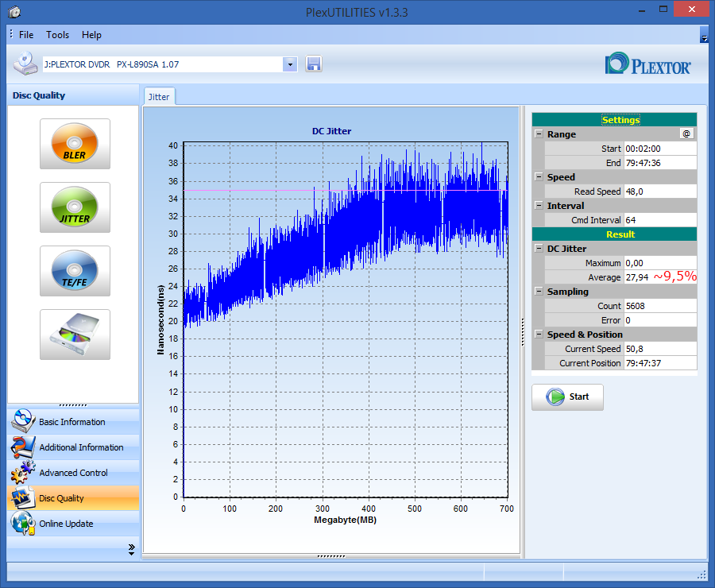Collapse the Speed & Position group
Screen dimensions: 715x588
pyautogui.click(x=539, y=335)
